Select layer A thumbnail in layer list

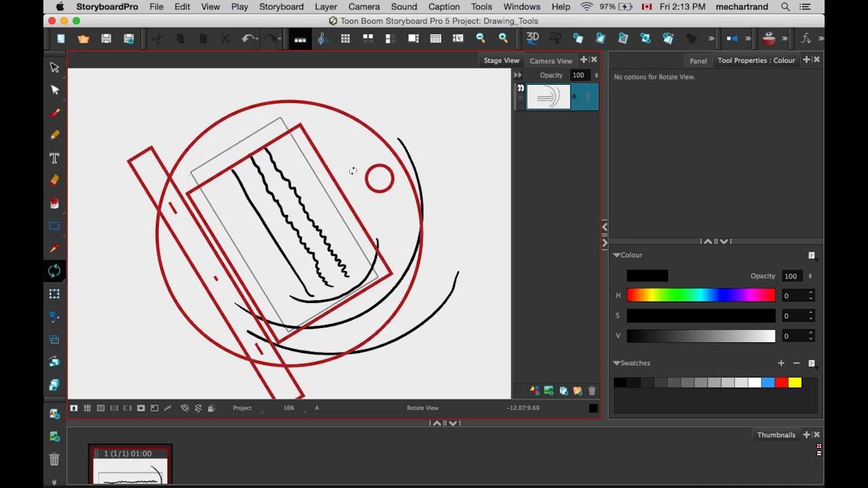pos(548,97)
